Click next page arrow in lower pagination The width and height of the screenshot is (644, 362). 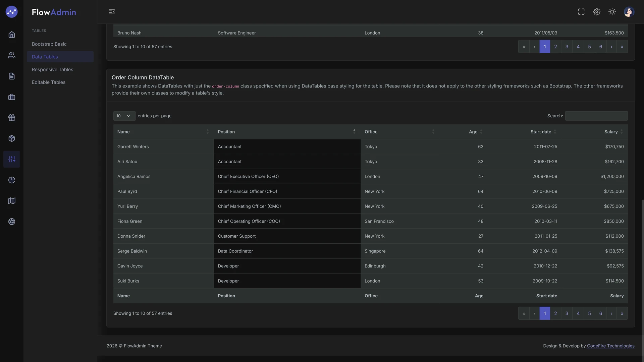611,313
